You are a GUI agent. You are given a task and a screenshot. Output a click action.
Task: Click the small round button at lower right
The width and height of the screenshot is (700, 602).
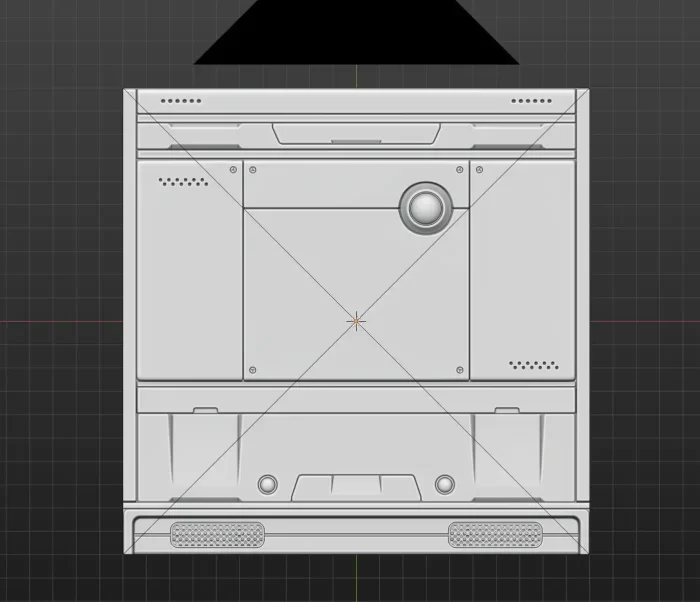point(445,485)
